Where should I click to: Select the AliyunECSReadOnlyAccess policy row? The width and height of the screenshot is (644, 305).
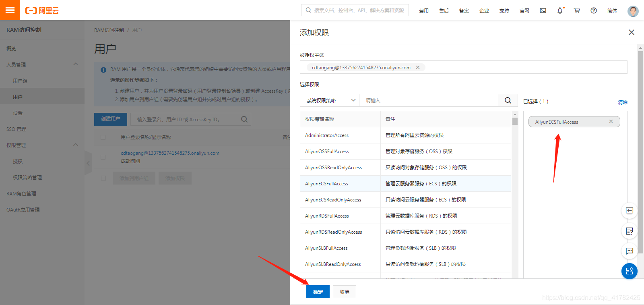[x=405, y=200]
